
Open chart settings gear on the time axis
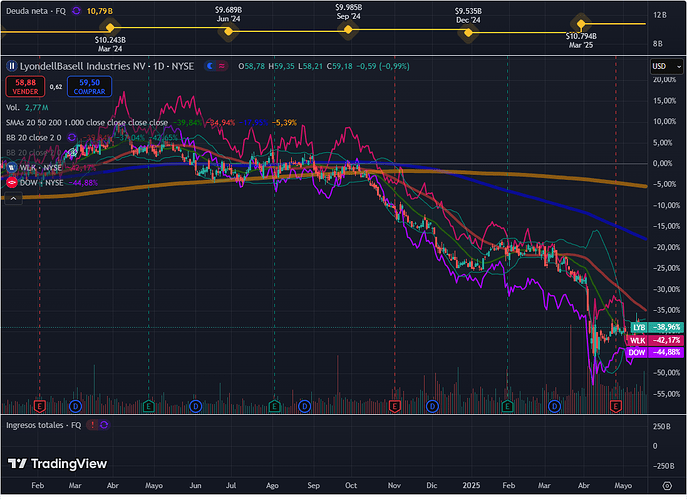click(667, 486)
